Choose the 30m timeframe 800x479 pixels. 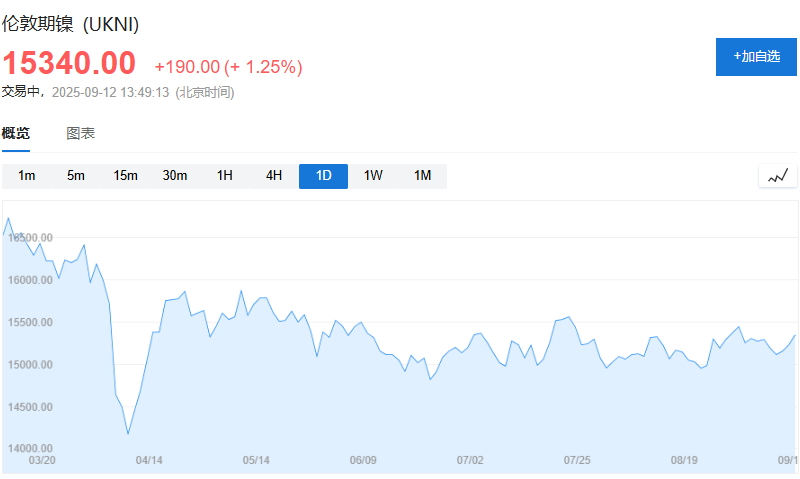[x=175, y=176]
